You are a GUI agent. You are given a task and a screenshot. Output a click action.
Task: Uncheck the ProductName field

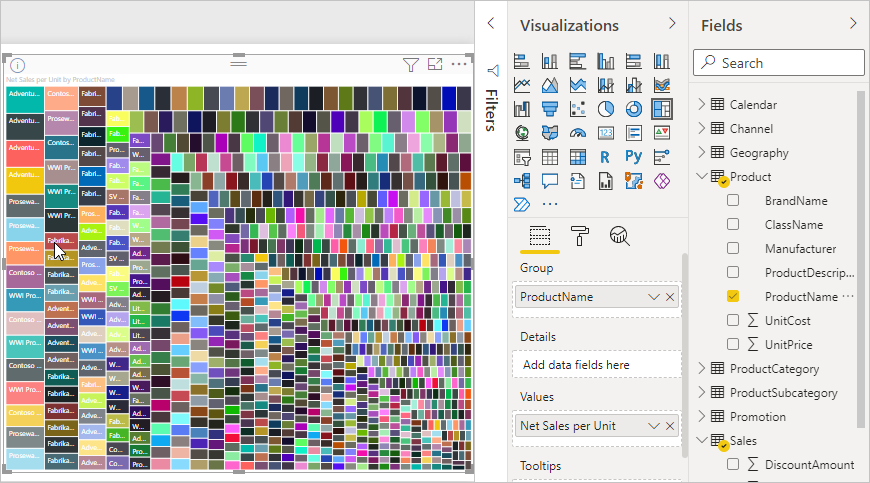(733, 297)
